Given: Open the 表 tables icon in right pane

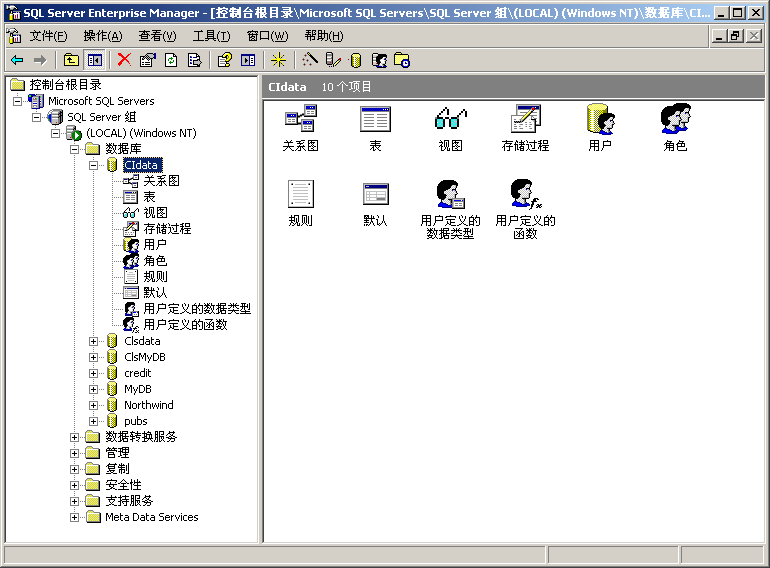Looking at the screenshot, I should [x=375, y=128].
